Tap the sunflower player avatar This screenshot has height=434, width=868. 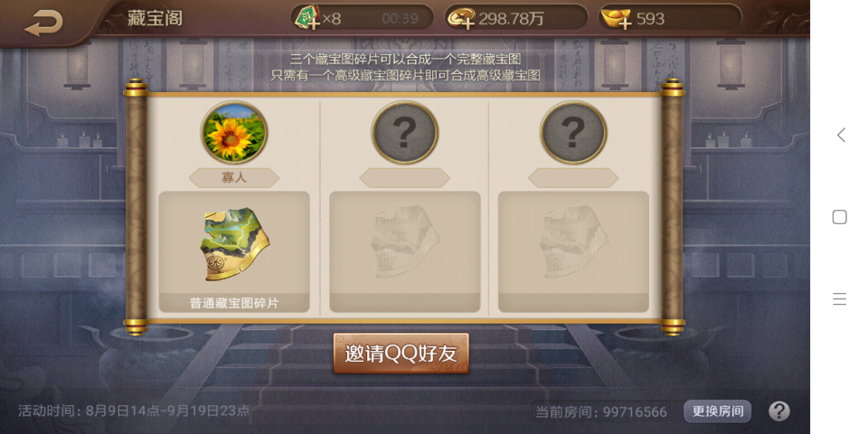[x=234, y=132]
